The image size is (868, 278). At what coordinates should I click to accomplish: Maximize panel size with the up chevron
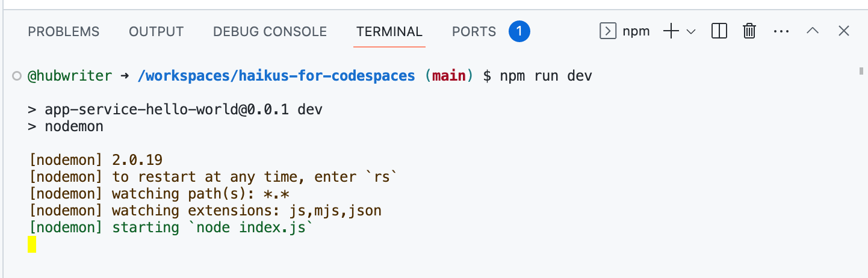pyautogui.click(x=813, y=31)
